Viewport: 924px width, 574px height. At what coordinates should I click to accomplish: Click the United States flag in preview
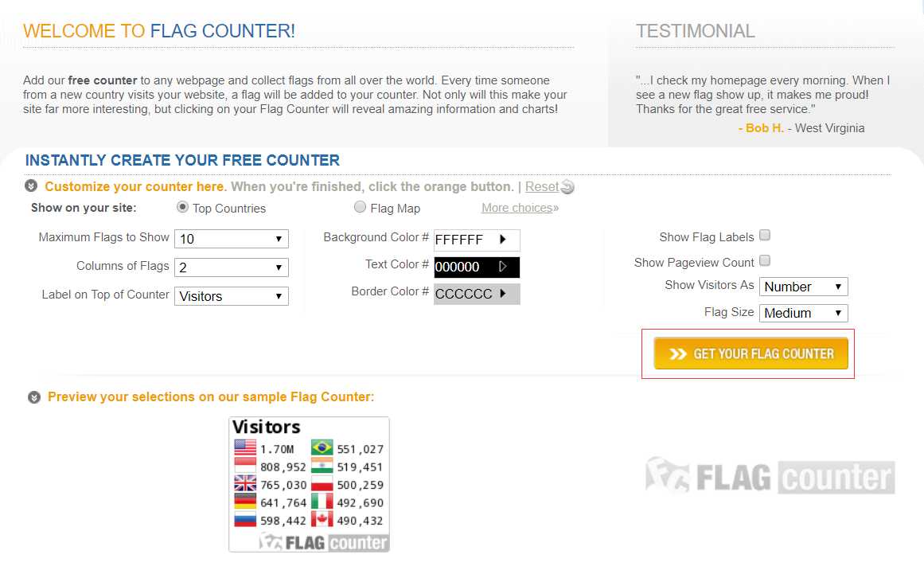(x=245, y=447)
